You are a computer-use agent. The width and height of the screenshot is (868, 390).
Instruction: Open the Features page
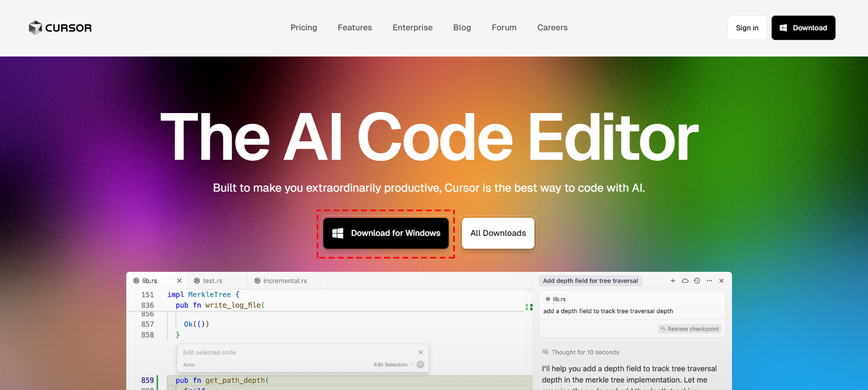pyautogui.click(x=355, y=28)
